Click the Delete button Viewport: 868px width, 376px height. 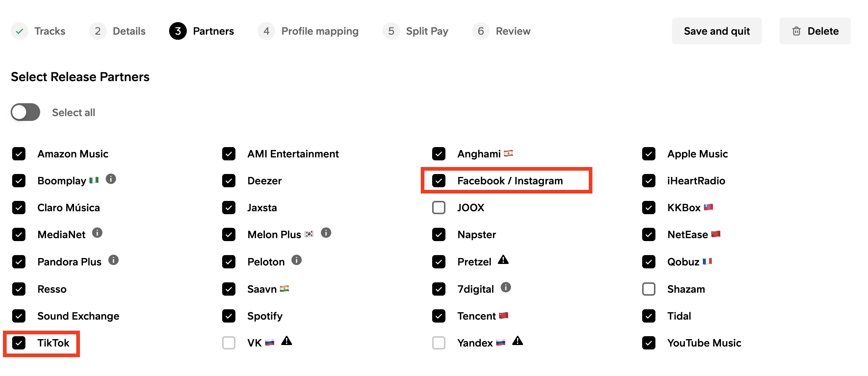point(815,31)
